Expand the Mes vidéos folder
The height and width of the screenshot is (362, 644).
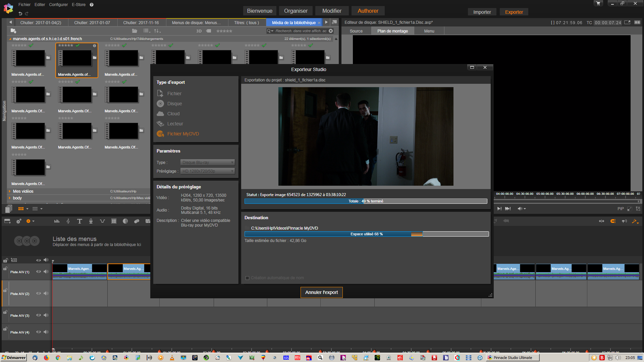(x=10, y=191)
